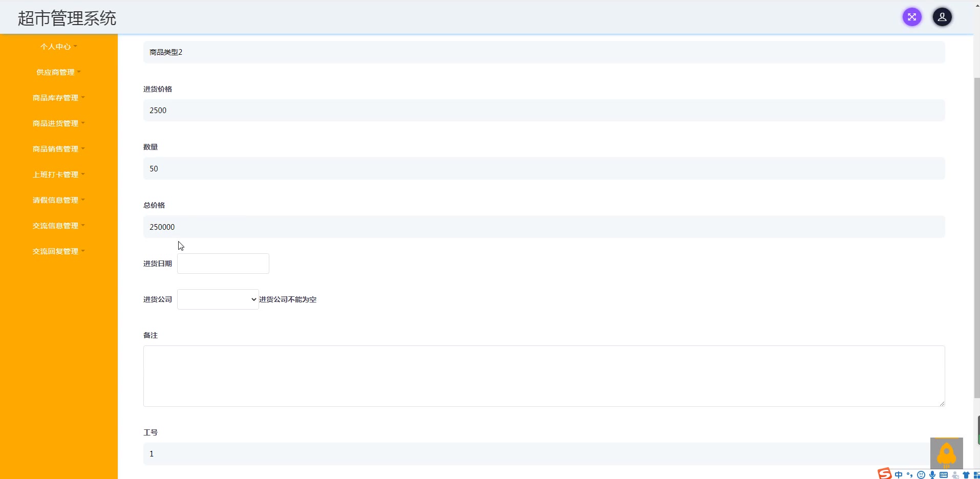Screen dimensions: 980x479
Task: Switch Chinese/English input mode icon
Action: coord(899,475)
